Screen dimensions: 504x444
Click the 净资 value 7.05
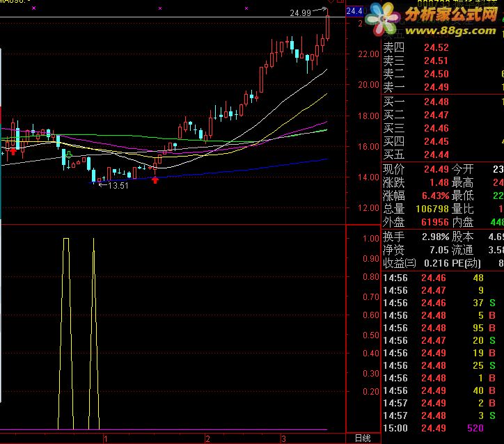click(x=439, y=250)
